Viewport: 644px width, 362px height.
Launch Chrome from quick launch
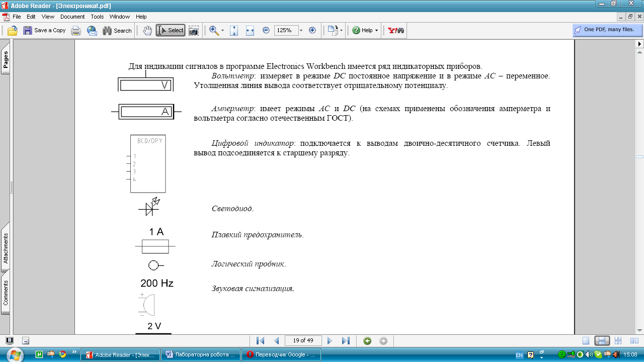(x=63, y=354)
